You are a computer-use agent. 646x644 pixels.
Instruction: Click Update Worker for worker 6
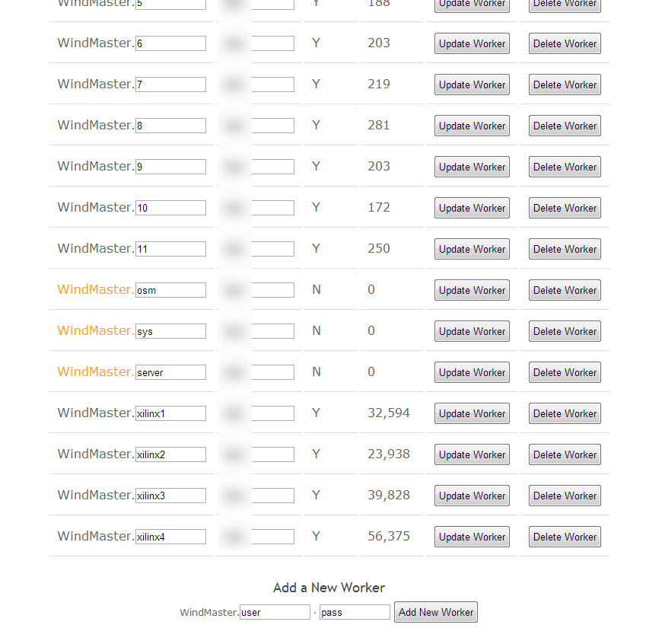click(472, 43)
